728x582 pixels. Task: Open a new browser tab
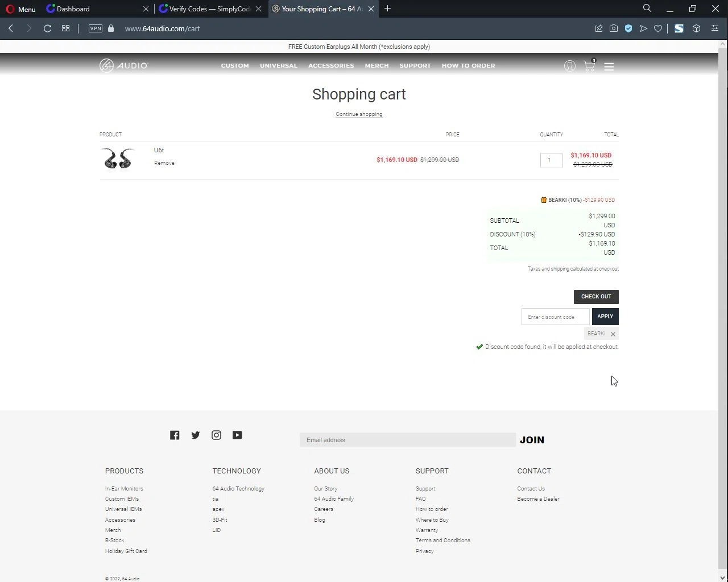(387, 9)
